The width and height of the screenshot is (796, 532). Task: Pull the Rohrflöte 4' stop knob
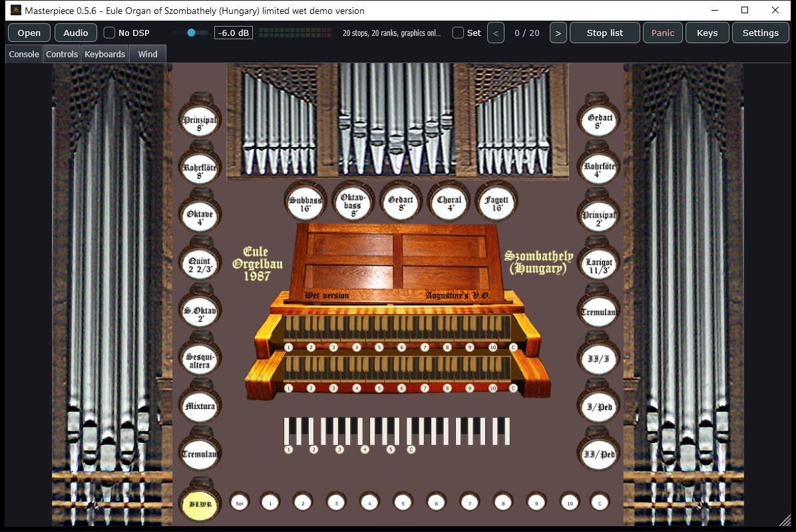tap(598, 168)
